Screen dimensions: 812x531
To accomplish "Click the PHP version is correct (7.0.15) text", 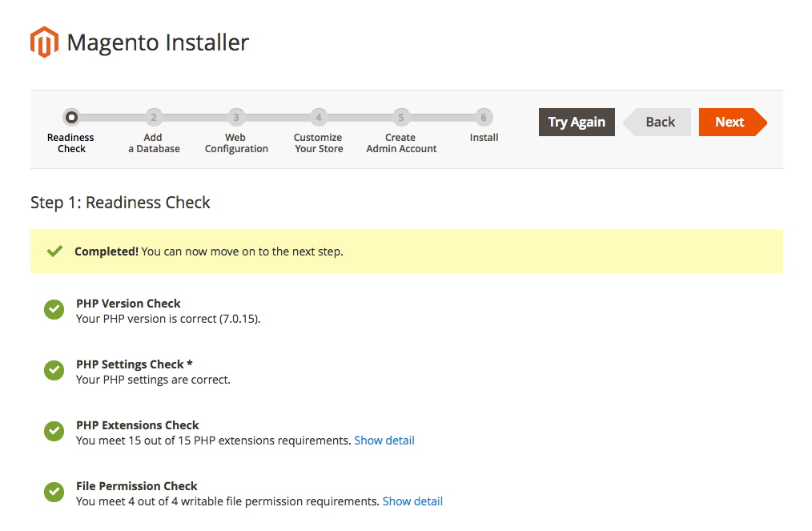I will tap(168, 319).
